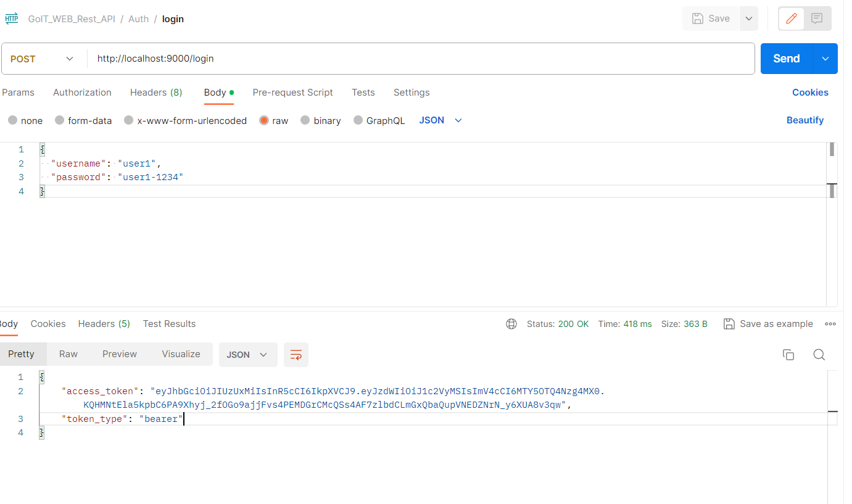Open the Authorization tab
Image resolution: width=852 pixels, height=504 pixels.
point(82,93)
